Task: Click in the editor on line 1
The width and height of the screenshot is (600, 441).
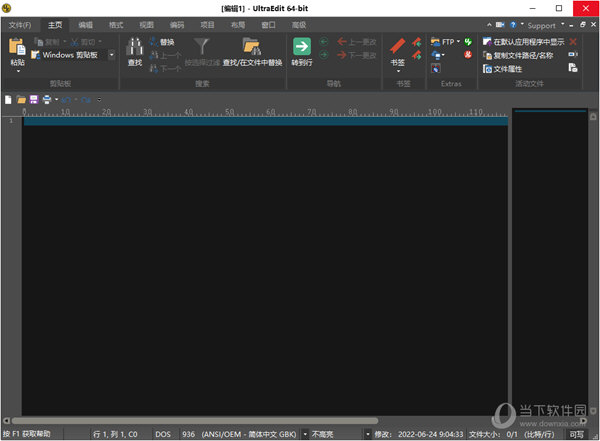Action: pos(266,121)
